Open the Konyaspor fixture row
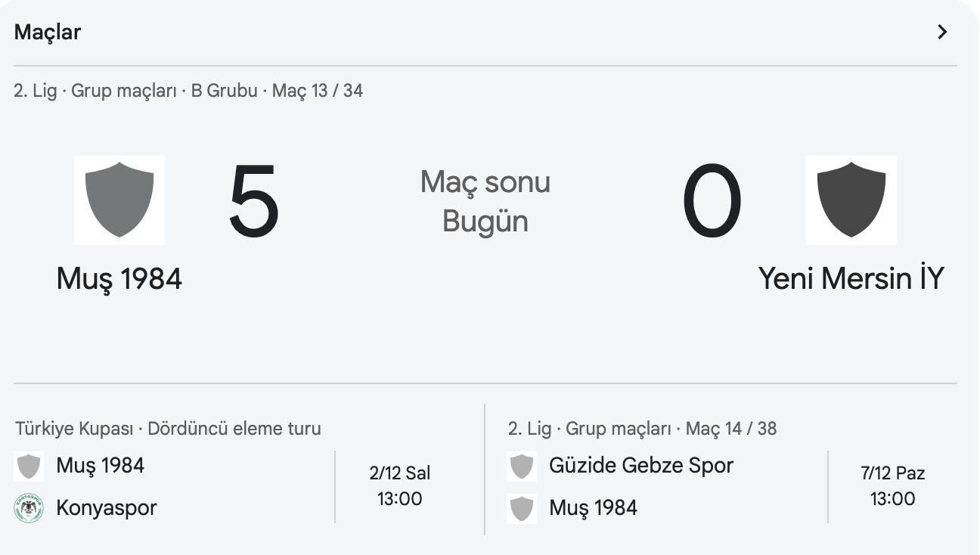Viewport: 980px width, 555px height. [107, 507]
